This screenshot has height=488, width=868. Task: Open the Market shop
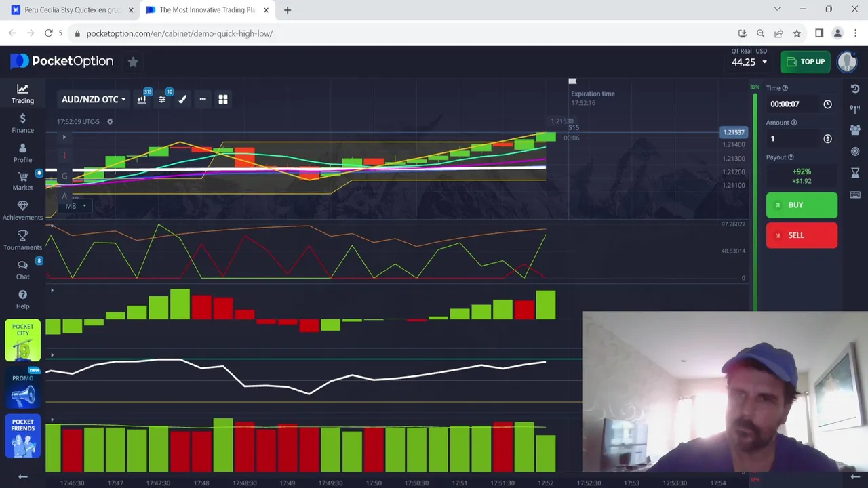[22, 181]
